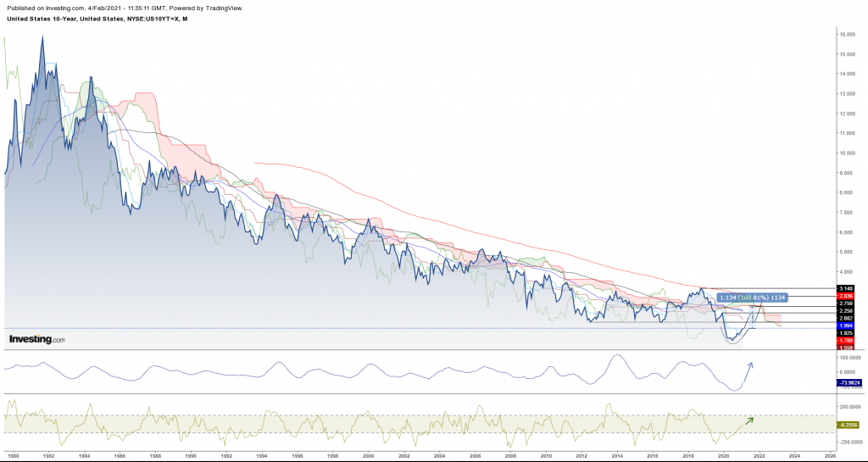Click the 14.000 y-axis label
The width and height of the screenshot is (868, 462).
point(846,74)
